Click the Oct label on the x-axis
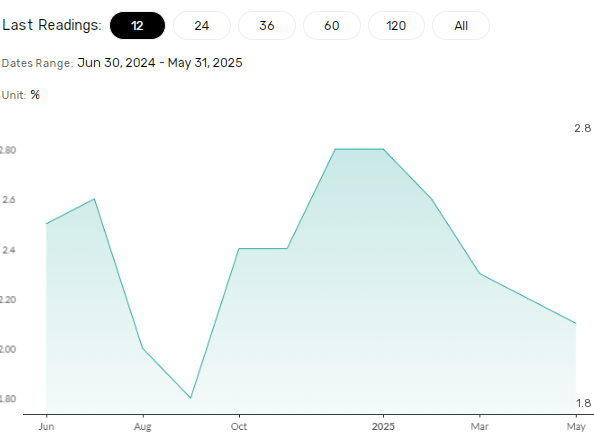This screenshot has width=594, height=434. click(239, 426)
